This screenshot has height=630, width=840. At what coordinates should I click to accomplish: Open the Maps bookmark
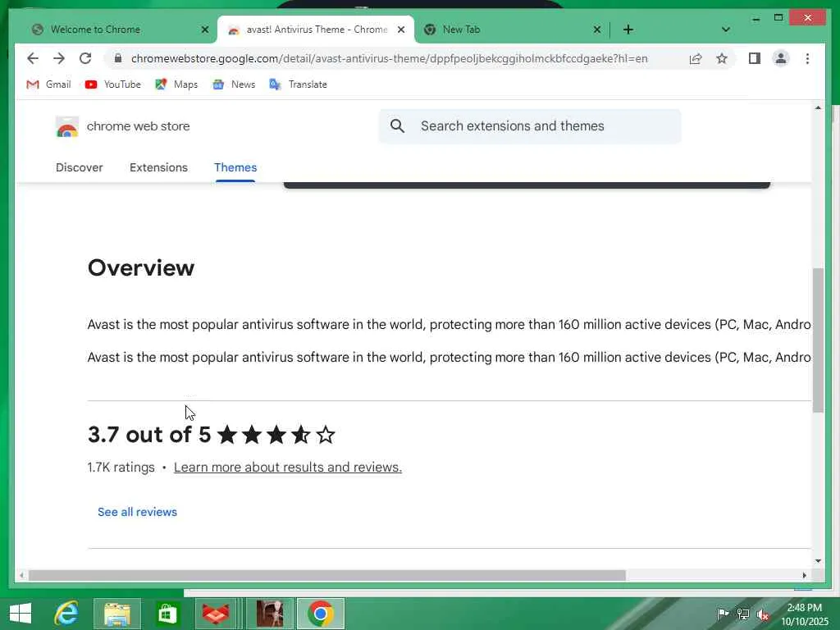[x=176, y=84]
